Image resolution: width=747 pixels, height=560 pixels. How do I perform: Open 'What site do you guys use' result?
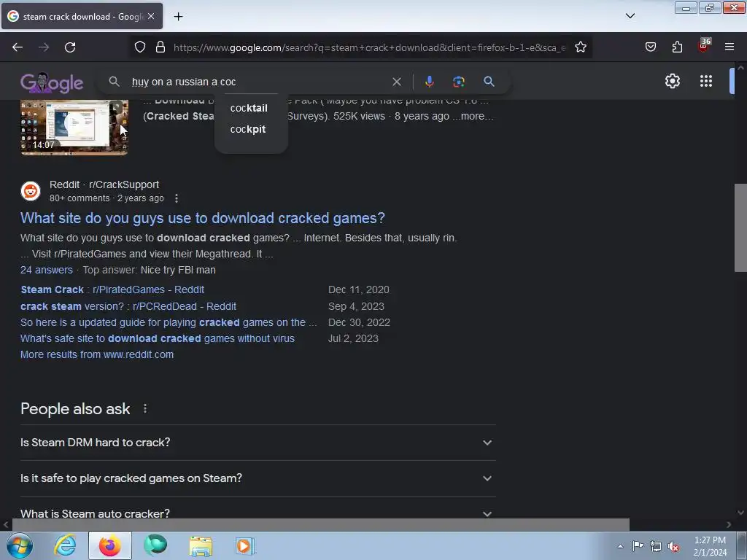203,218
